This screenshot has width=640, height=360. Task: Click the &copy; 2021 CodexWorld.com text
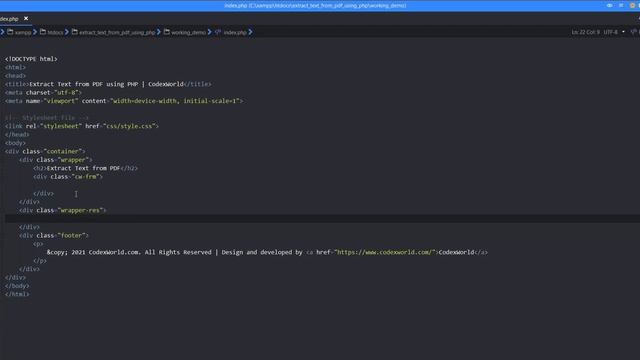click(93, 252)
